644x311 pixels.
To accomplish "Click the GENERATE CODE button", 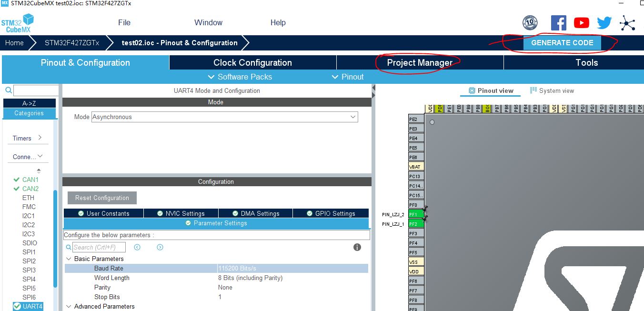I will coord(562,42).
